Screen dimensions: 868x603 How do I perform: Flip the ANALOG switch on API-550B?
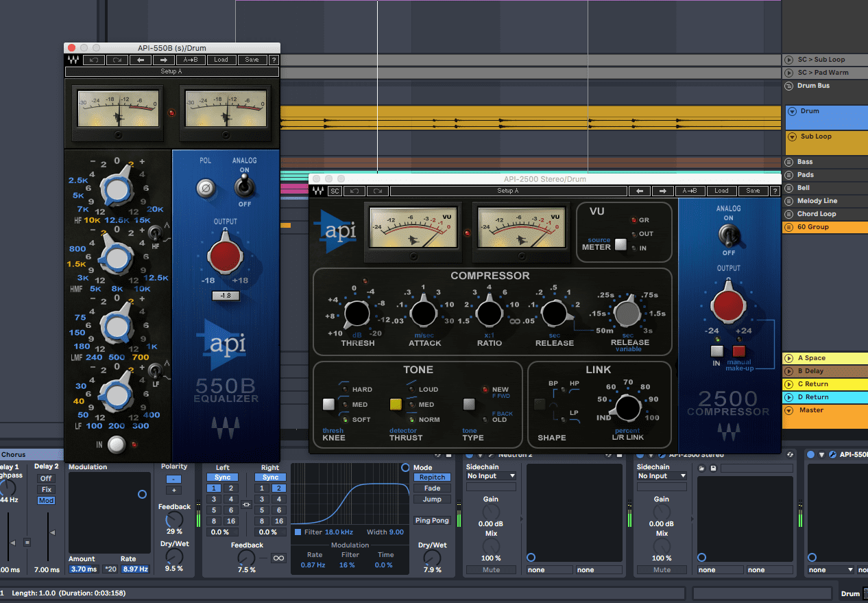pos(244,184)
